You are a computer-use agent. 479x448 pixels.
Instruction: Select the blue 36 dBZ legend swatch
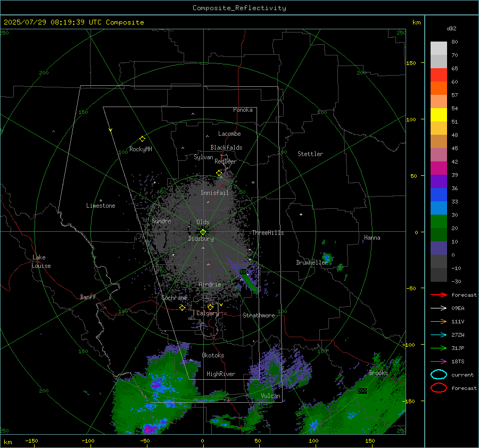coord(439,194)
